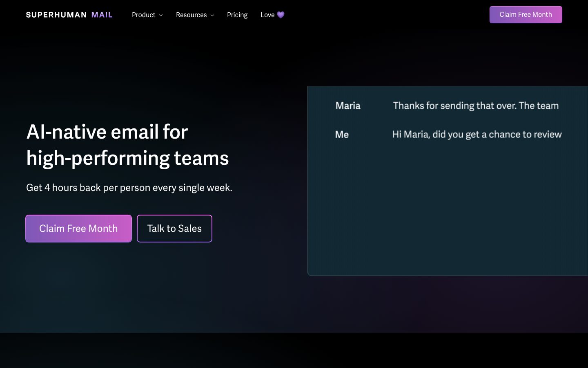Click the Superhuman wordmark logo
588x368 pixels.
click(x=56, y=15)
